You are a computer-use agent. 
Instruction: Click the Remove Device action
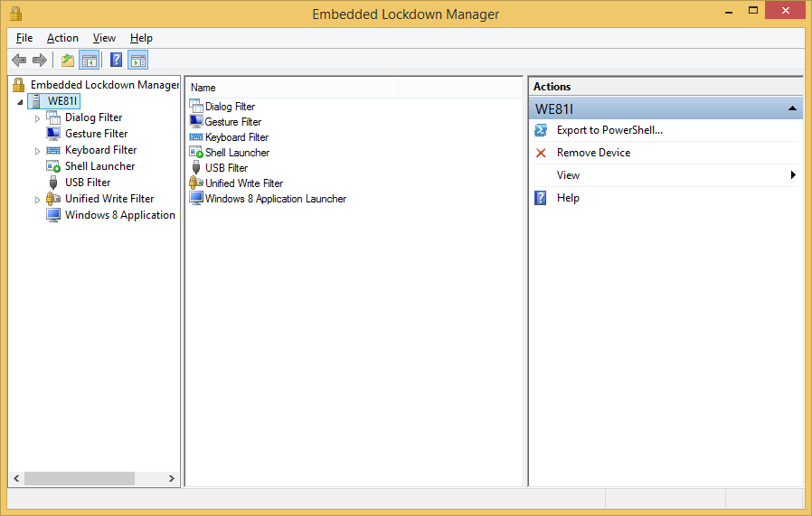[x=593, y=153]
